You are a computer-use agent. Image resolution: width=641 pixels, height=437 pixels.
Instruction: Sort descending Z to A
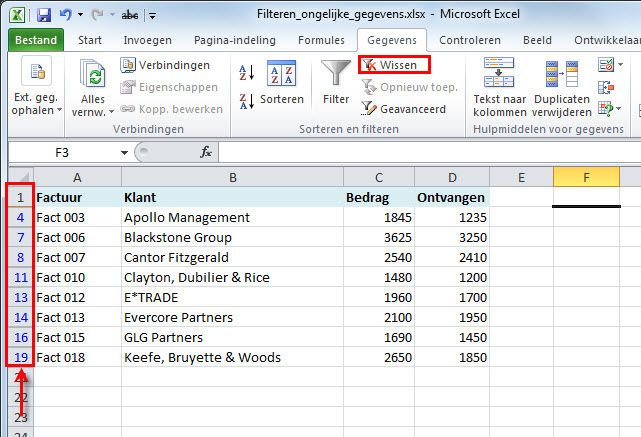point(247,101)
